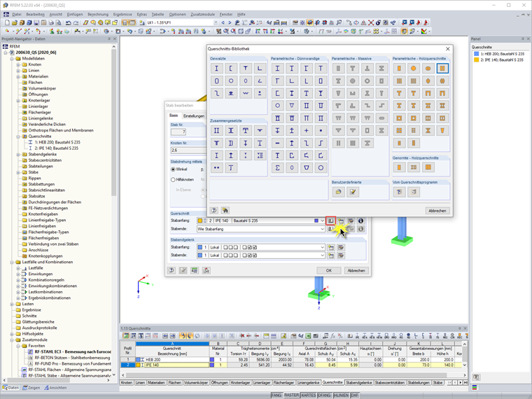Select first Genormte Holzquerschnitte rectangle icon
The height and width of the screenshot is (399, 532).
click(x=399, y=167)
